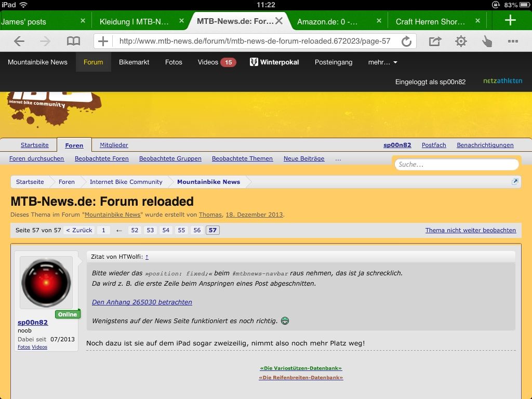The height and width of the screenshot is (399, 532).
Task: Click the Suche search field
Action: click(457, 164)
